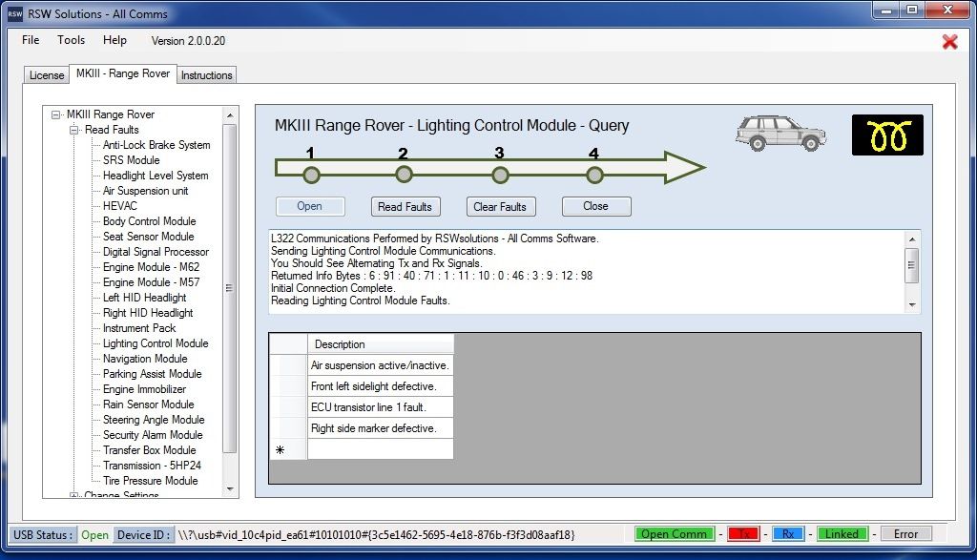Open the Tools menu

71,40
